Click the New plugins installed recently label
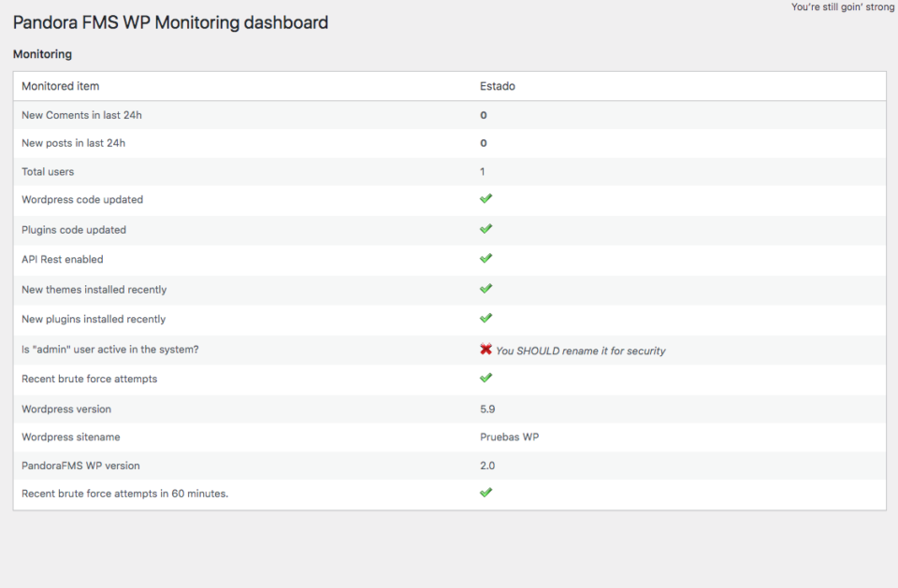898x588 pixels. click(x=94, y=320)
